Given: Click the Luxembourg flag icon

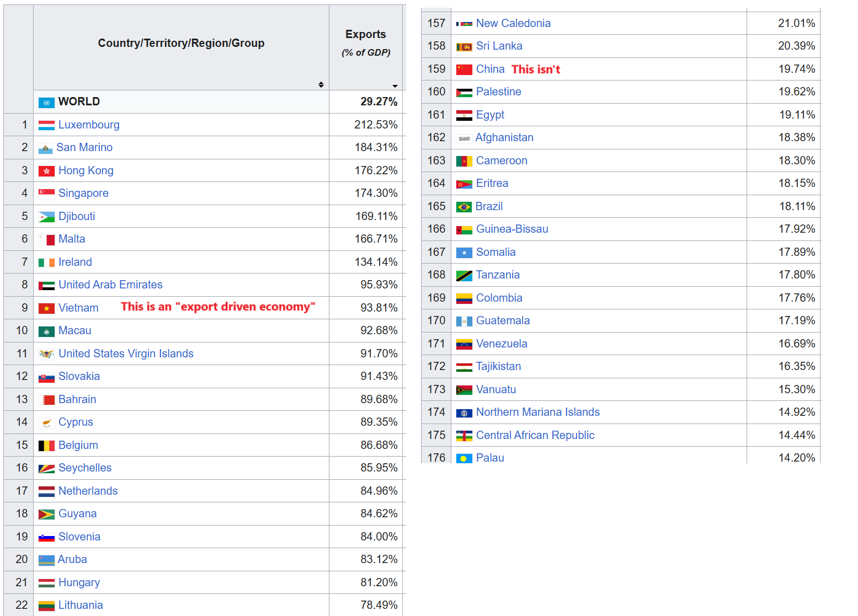Looking at the screenshot, I should (46, 125).
